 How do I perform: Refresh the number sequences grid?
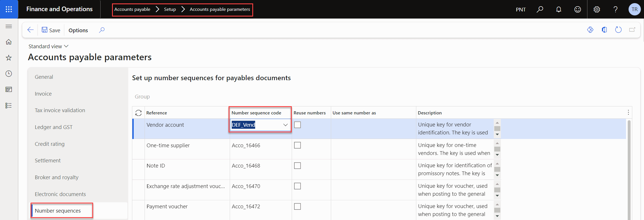tap(139, 113)
